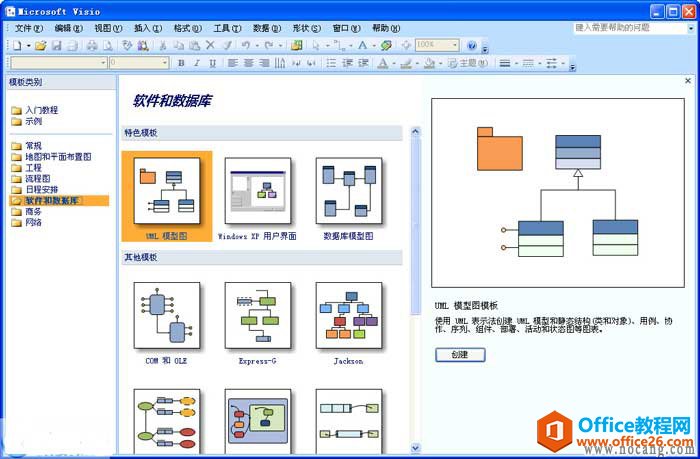Click the Copy icon

[179, 46]
